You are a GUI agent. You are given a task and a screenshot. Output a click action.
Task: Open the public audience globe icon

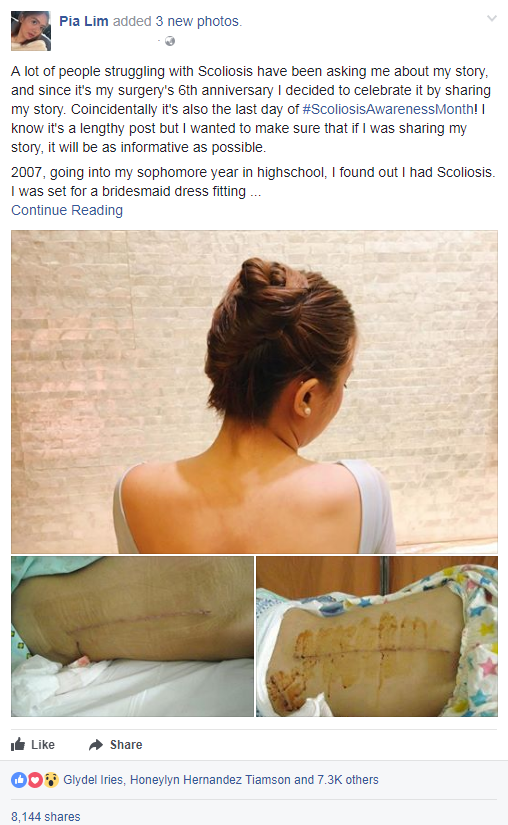(x=170, y=41)
